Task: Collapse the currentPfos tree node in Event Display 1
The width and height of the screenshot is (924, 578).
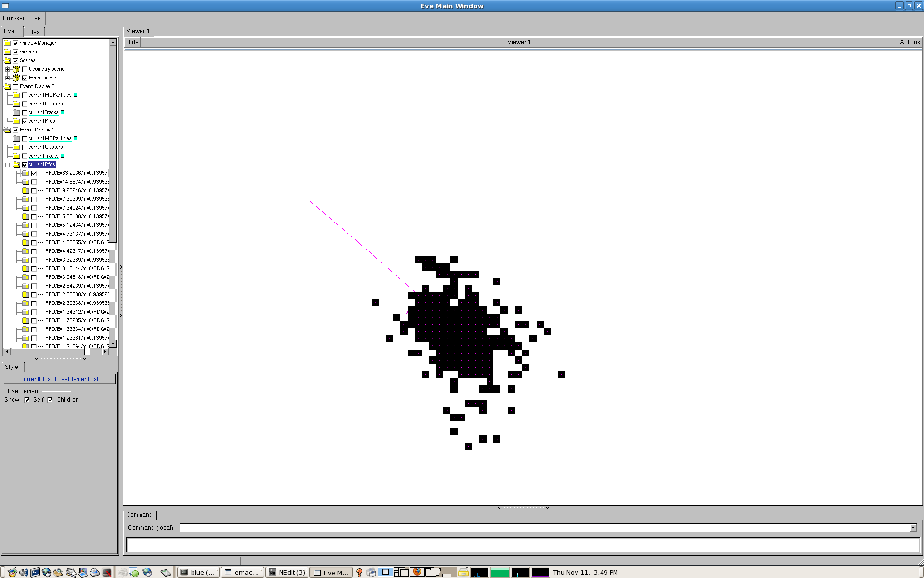Action: [8, 165]
